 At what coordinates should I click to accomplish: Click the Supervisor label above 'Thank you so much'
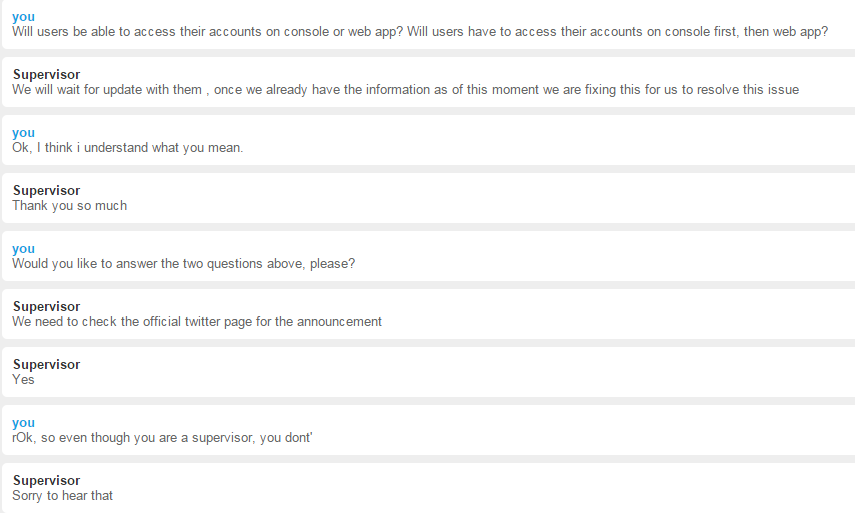click(x=46, y=191)
